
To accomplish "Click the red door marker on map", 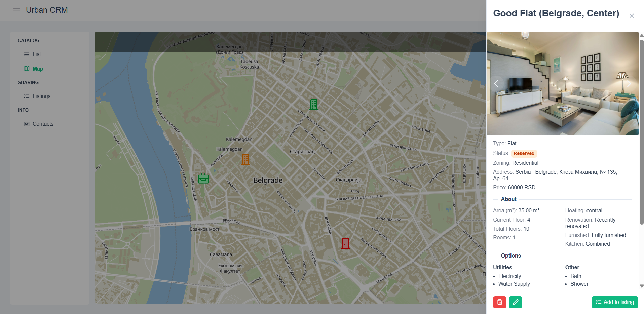I will [345, 243].
